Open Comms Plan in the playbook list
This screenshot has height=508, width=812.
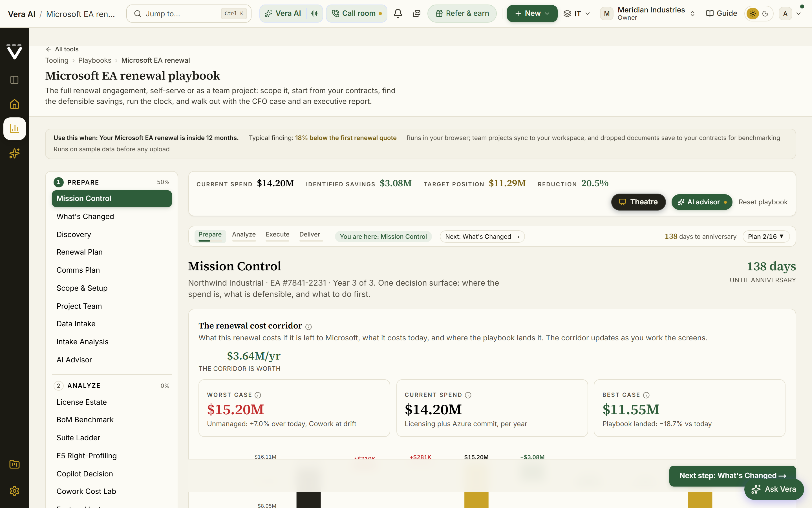[x=112, y=270]
